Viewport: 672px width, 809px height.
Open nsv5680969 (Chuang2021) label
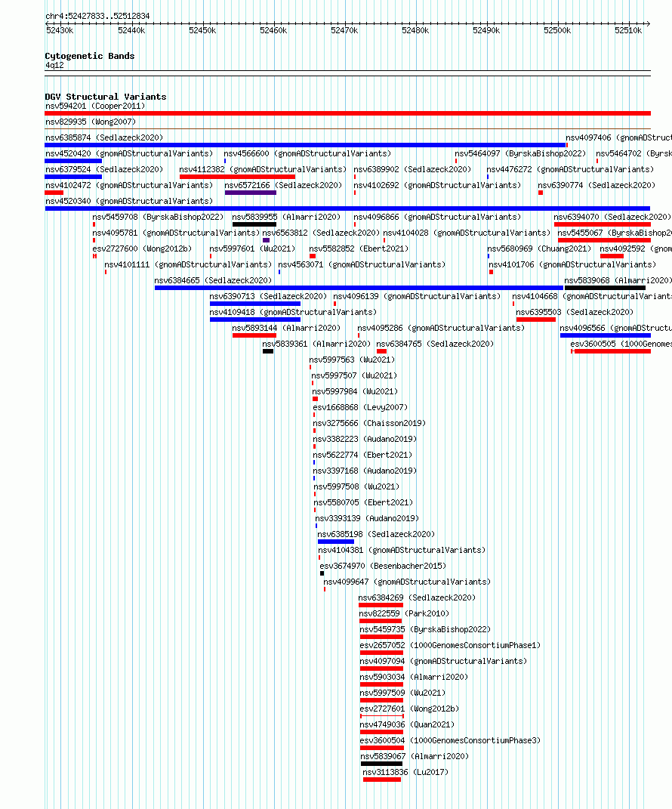point(539,249)
